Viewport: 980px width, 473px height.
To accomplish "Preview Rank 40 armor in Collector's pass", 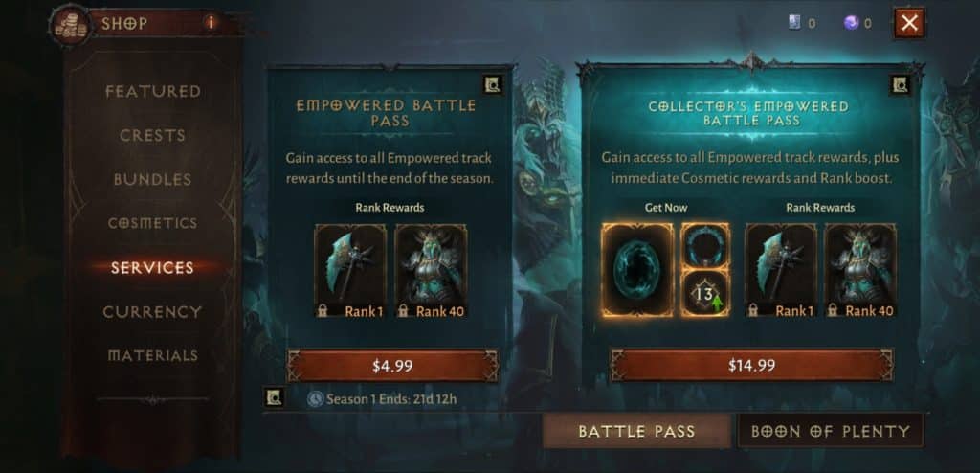I will click(x=860, y=270).
